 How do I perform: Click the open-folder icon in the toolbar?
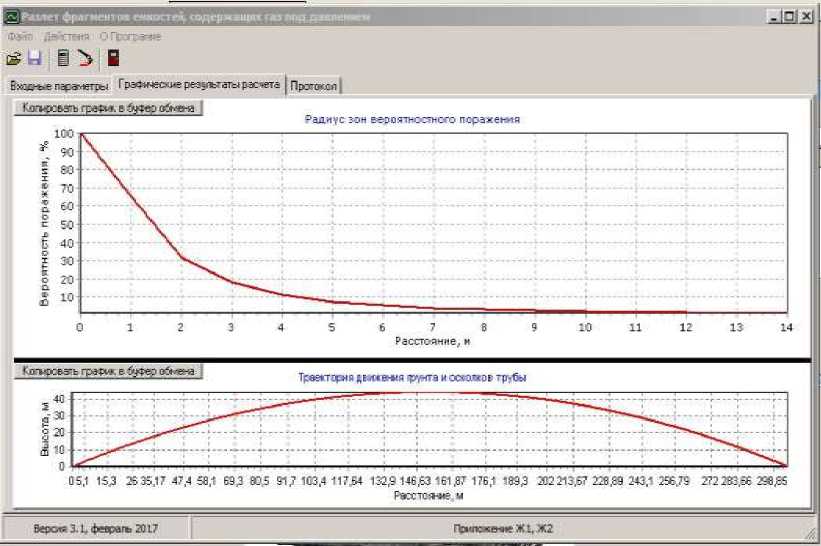14,58
